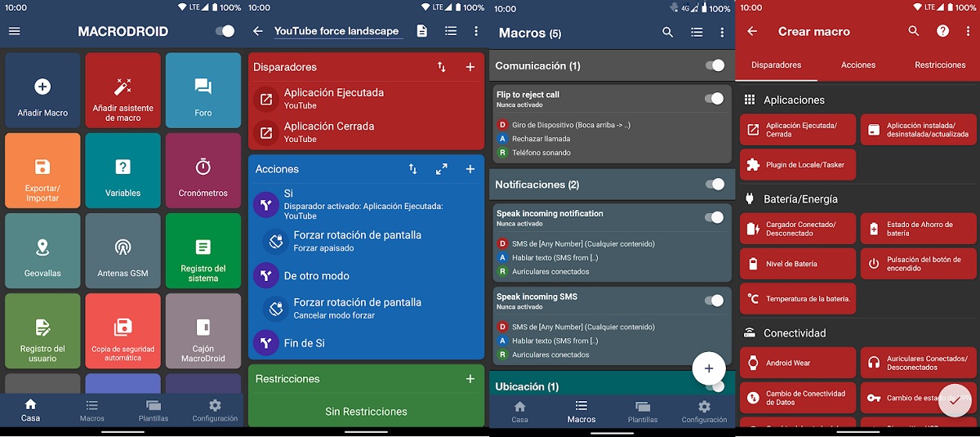This screenshot has height=437, width=980.
Task: Disable the Flip to reject call macro
Action: (x=713, y=99)
